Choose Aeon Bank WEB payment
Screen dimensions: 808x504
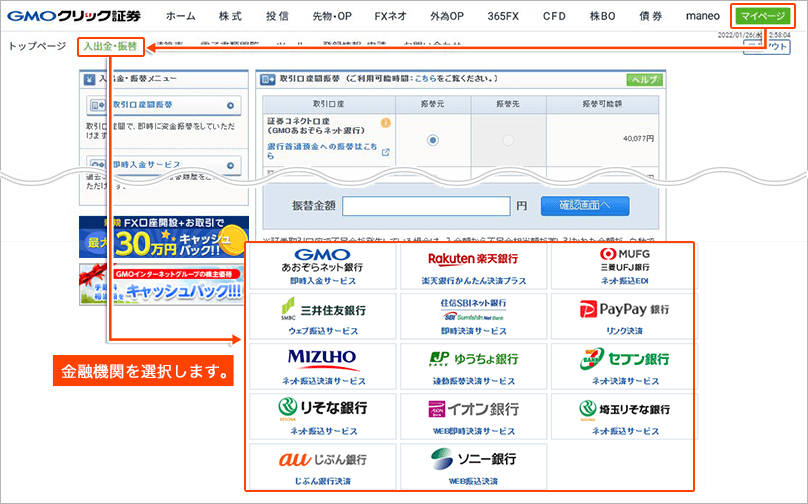[x=473, y=414]
